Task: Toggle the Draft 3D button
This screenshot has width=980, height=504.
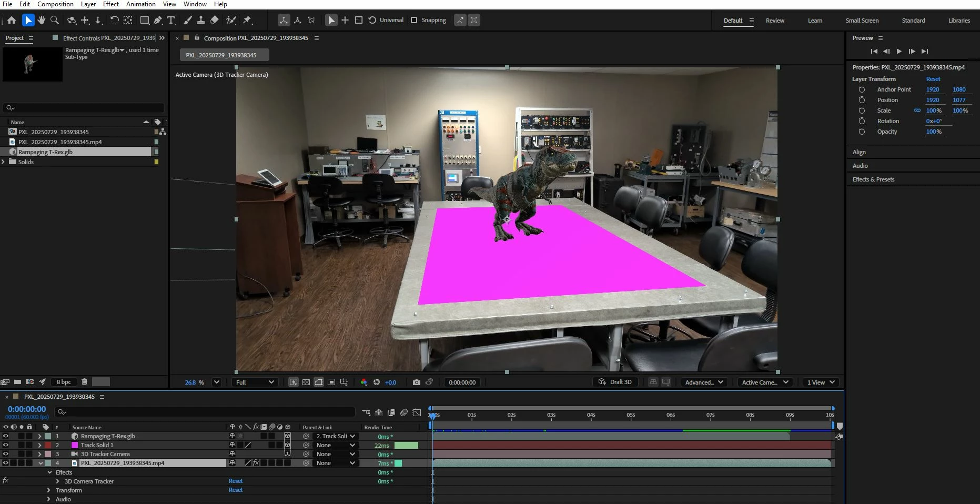Action: 615,382
